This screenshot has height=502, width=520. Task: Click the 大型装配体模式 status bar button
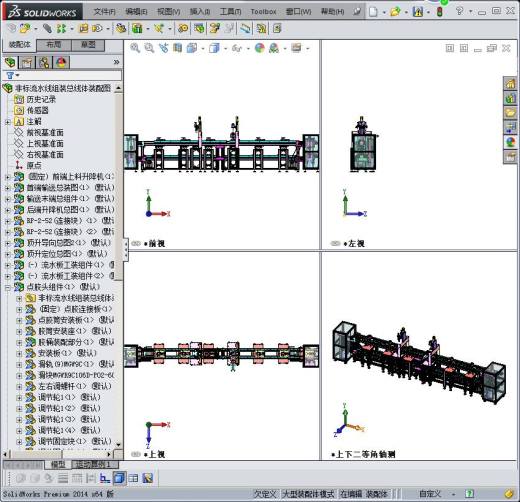point(308,494)
